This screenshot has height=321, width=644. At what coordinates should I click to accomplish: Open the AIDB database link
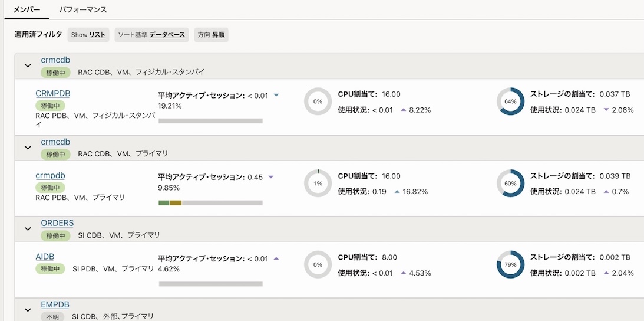point(45,257)
